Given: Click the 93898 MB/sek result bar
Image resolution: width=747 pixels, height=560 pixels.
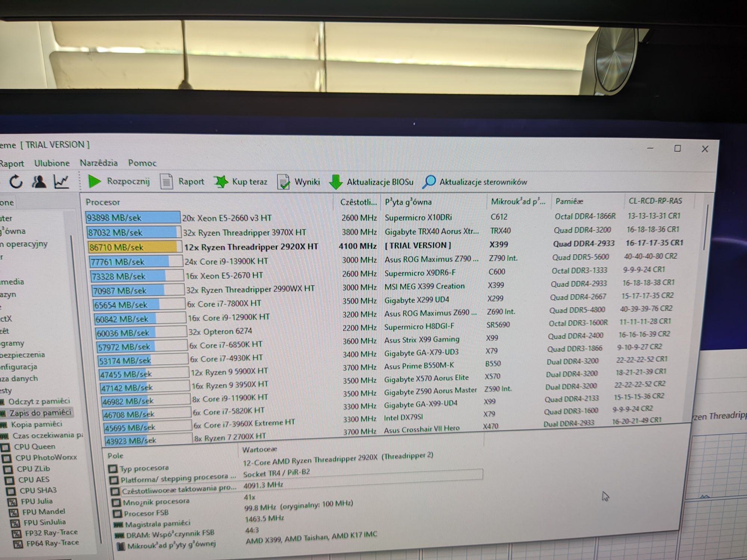Looking at the screenshot, I should click(x=133, y=218).
